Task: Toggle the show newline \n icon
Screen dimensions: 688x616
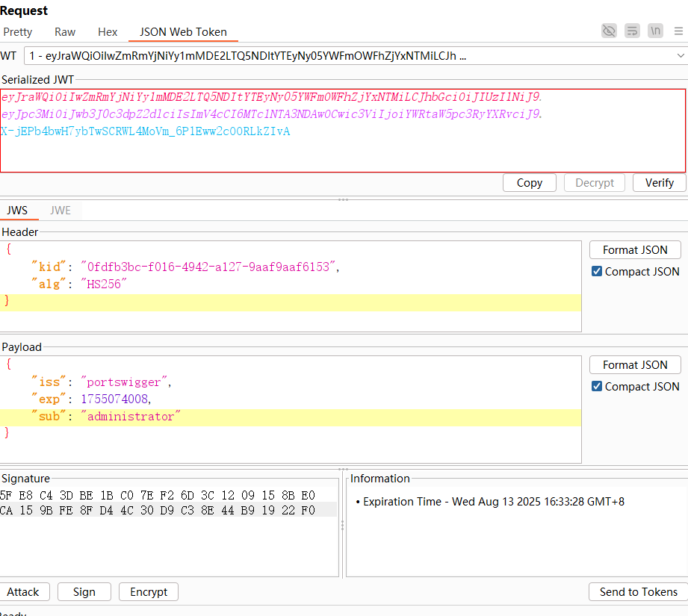Action: 656,31
